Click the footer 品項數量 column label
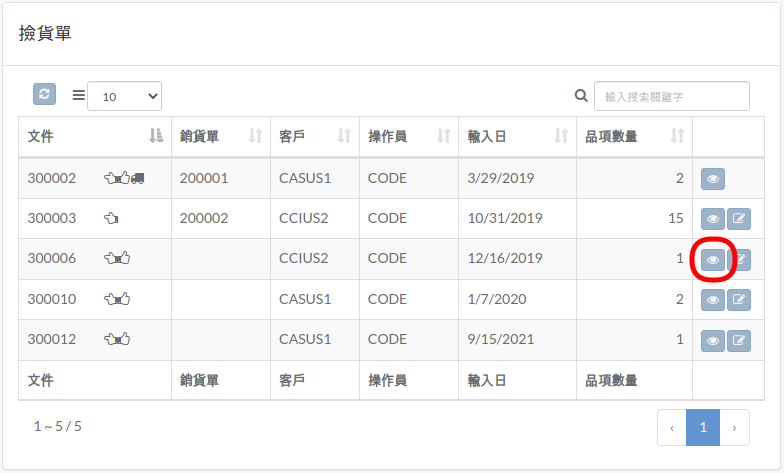 [612, 380]
